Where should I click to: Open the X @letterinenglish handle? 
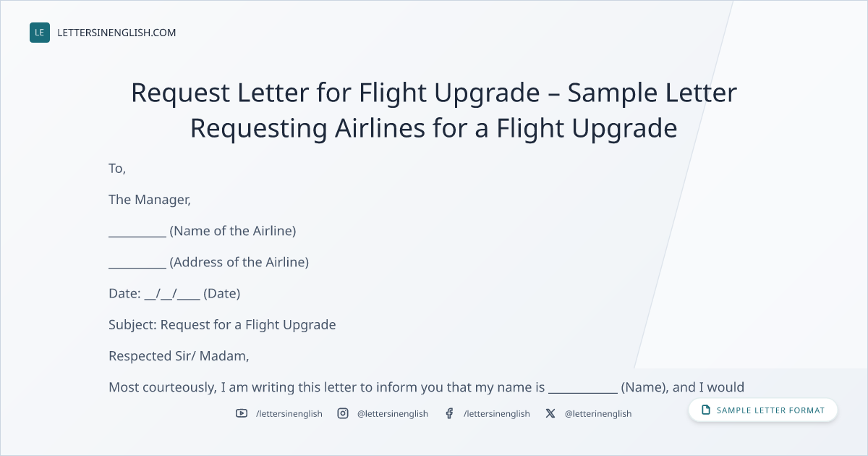598,413
